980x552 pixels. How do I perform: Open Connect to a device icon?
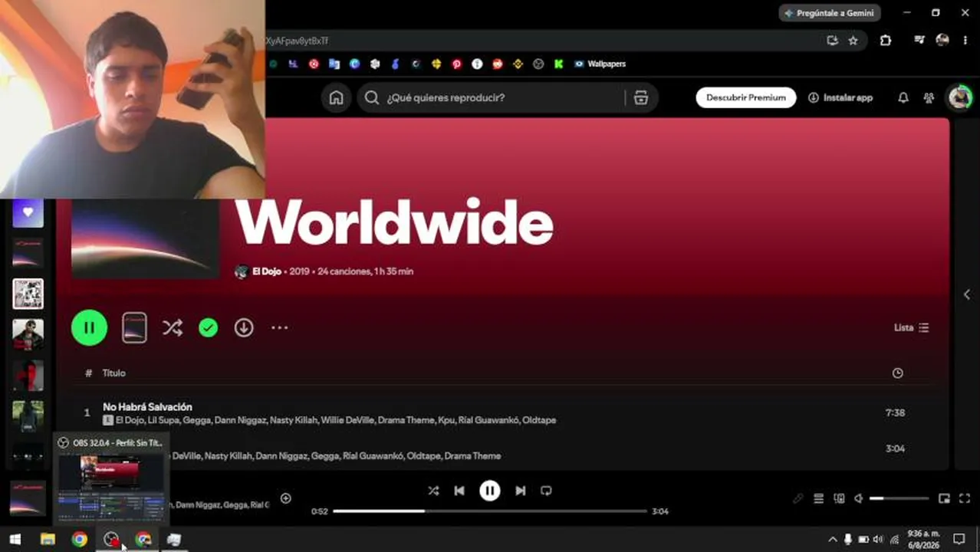pyautogui.click(x=839, y=498)
